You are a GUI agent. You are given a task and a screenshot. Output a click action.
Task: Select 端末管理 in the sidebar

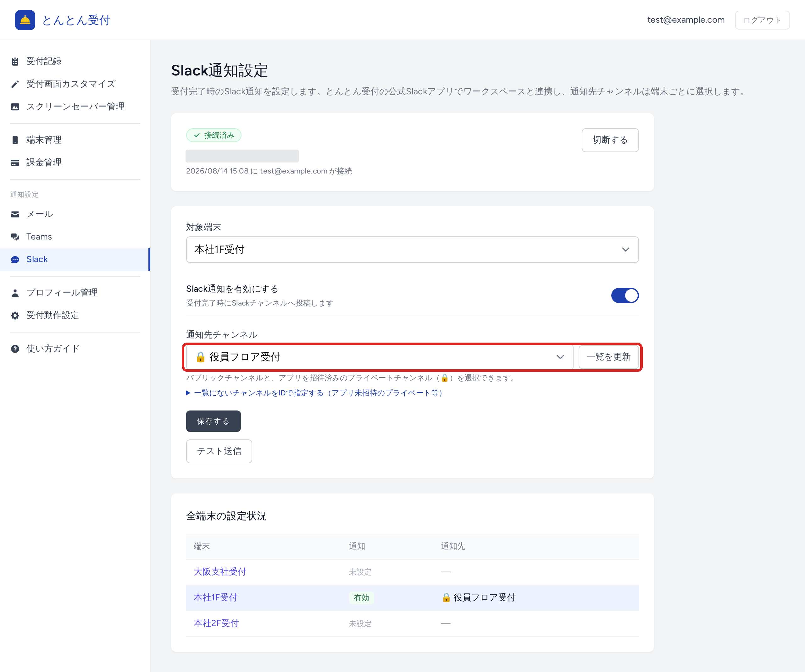click(75, 140)
